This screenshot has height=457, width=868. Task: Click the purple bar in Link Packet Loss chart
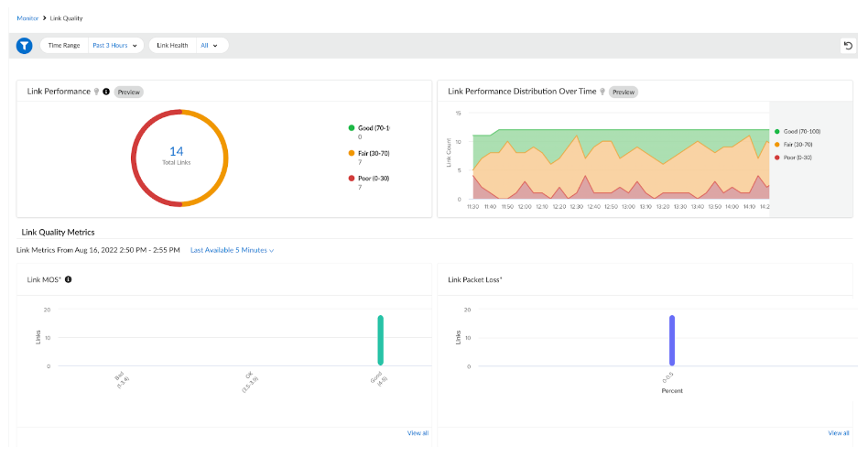671,340
